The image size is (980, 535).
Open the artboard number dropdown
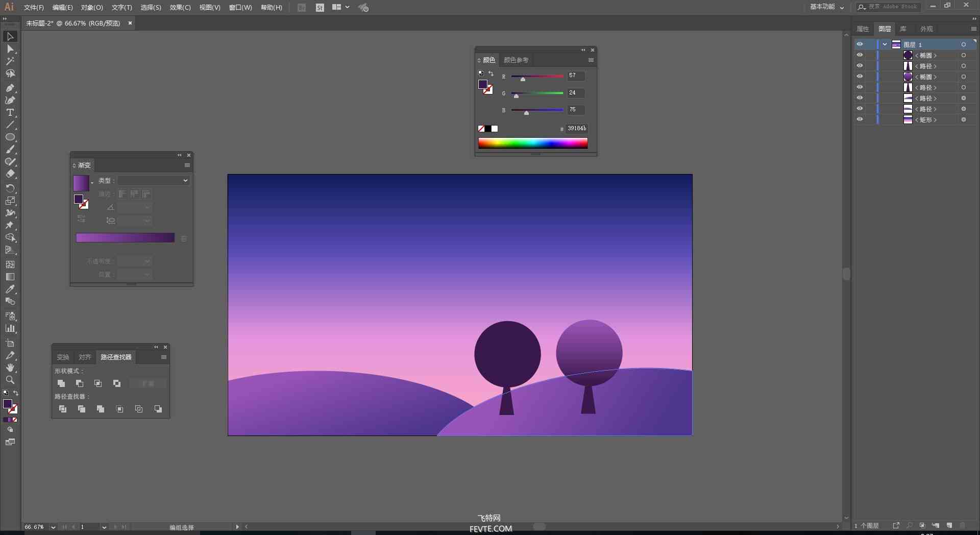(x=104, y=527)
